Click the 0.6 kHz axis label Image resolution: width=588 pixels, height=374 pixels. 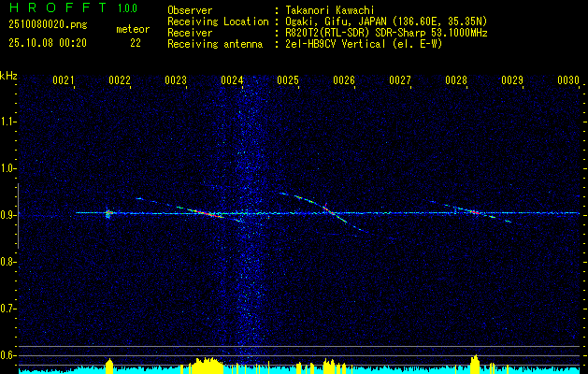(x=7, y=355)
